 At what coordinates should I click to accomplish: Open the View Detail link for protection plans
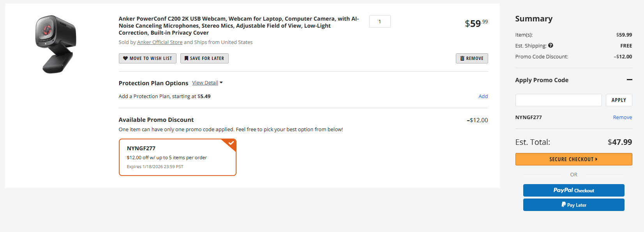[205, 83]
